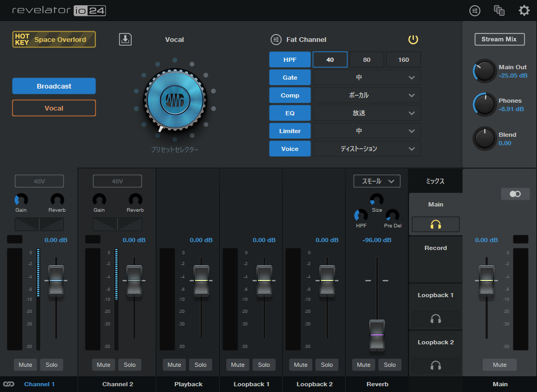The height and width of the screenshot is (392, 537).
Task: Toggle the Gate enable button
Action: point(289,78)
